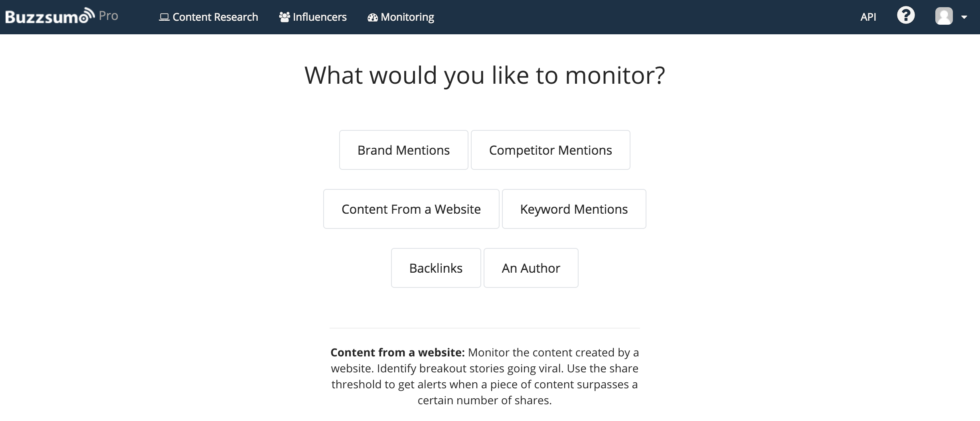
Task: Click the 'Content from a website' description text
Action: point(484,376)
